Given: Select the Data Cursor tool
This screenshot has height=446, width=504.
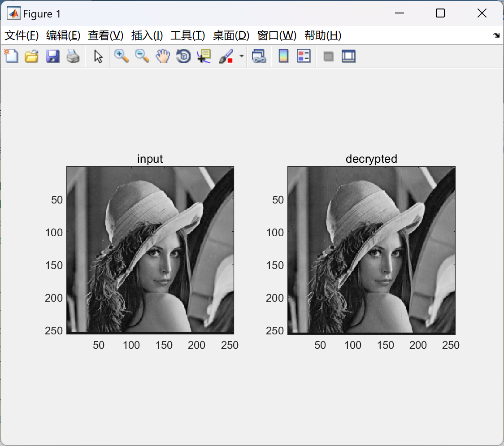Looking at the screenshot, I should pos(204,56).
